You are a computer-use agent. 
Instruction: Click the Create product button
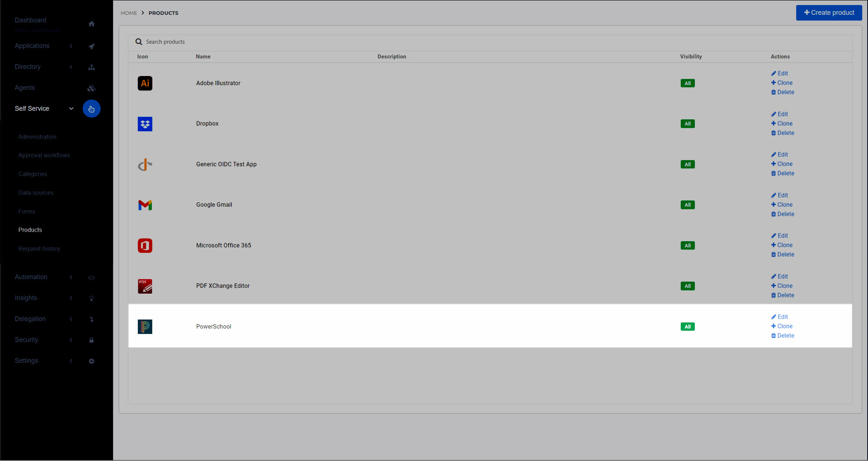pos(829,13)
